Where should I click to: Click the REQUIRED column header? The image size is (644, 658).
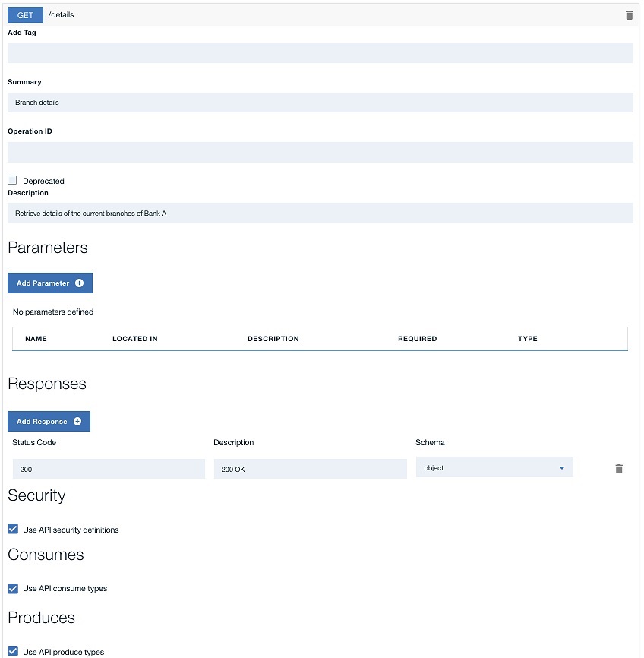tap(417, 339)
